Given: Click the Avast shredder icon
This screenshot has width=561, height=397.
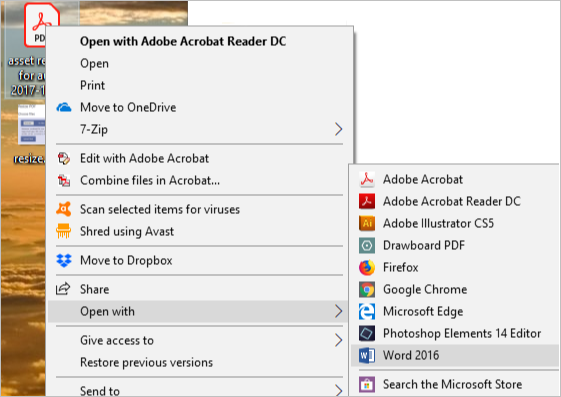Looking at the screenshot, I should coord(64,231).
